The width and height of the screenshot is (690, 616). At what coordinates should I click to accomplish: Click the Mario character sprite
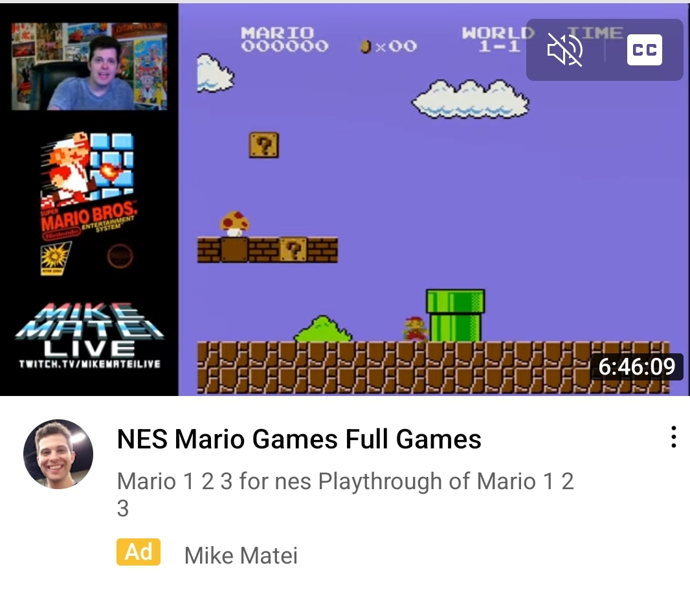tap(416, 329)
